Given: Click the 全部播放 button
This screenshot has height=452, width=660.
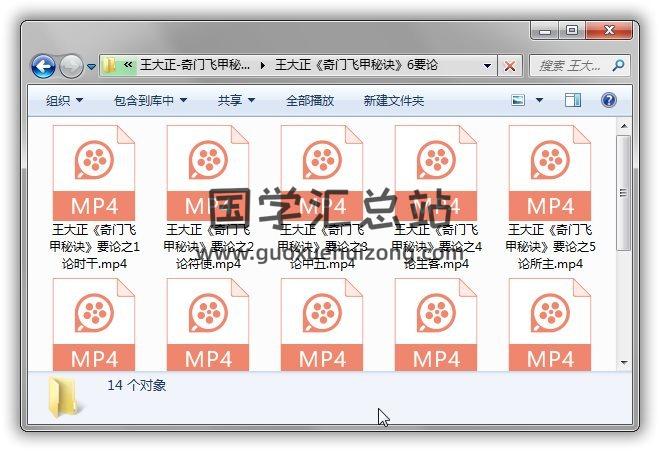Looking at the screenshot, I should click(310, 101).
